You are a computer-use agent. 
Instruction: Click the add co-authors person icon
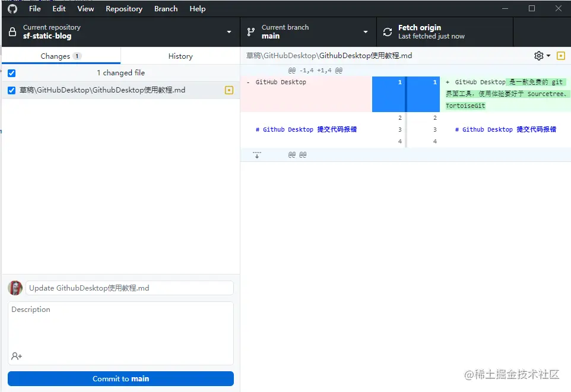[17, 356]
